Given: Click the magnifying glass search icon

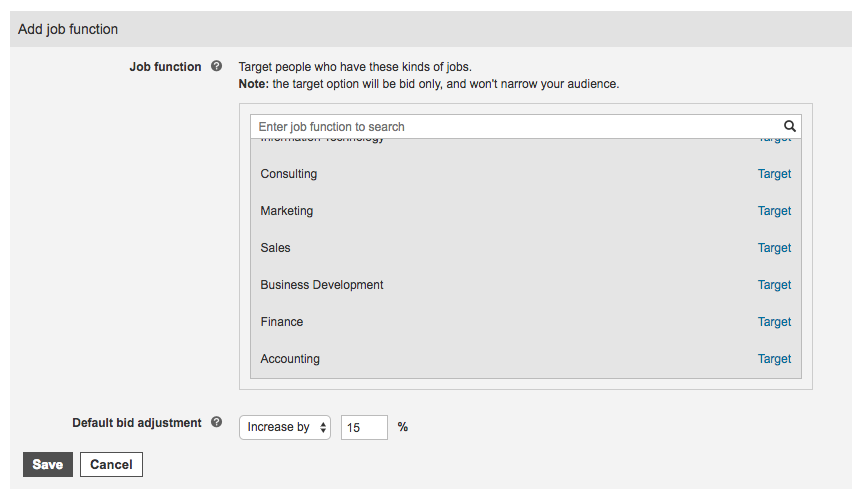Looking at the screenshot, I should point(789,127).
